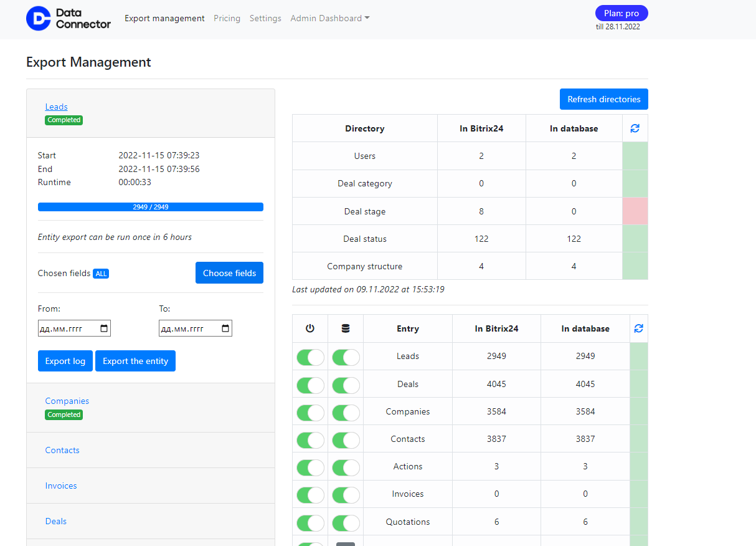Click the 122 In Bitrix24 value for Deal status

pyautogui.click(x=481, y=239)
